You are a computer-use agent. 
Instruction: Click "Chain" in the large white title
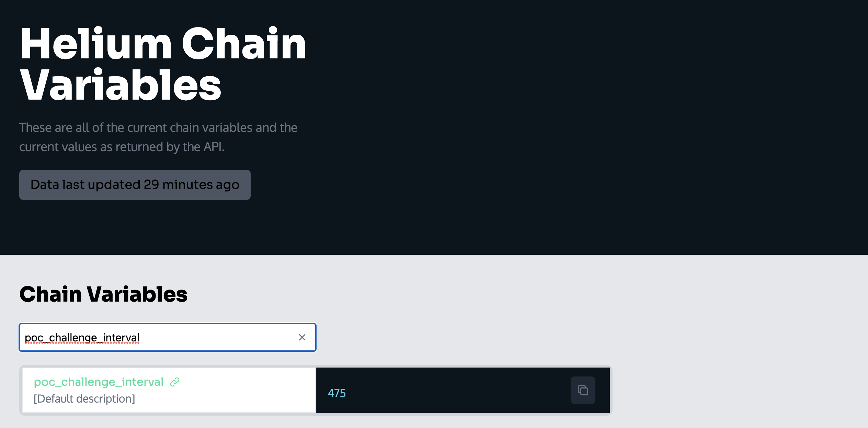243,45
